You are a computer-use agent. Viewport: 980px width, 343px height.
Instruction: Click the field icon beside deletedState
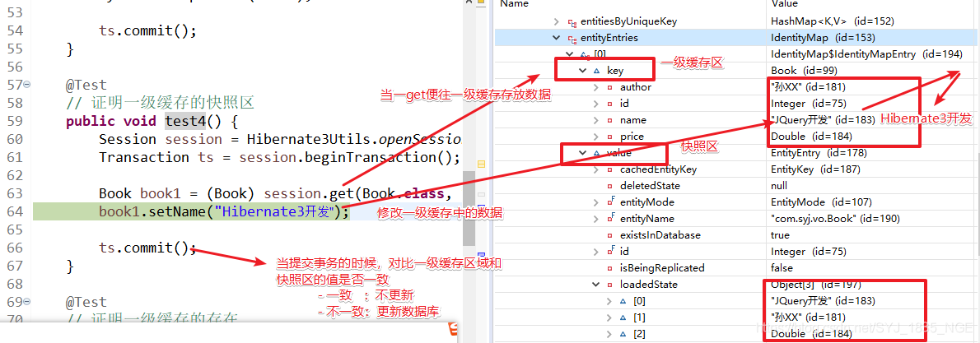610,186
